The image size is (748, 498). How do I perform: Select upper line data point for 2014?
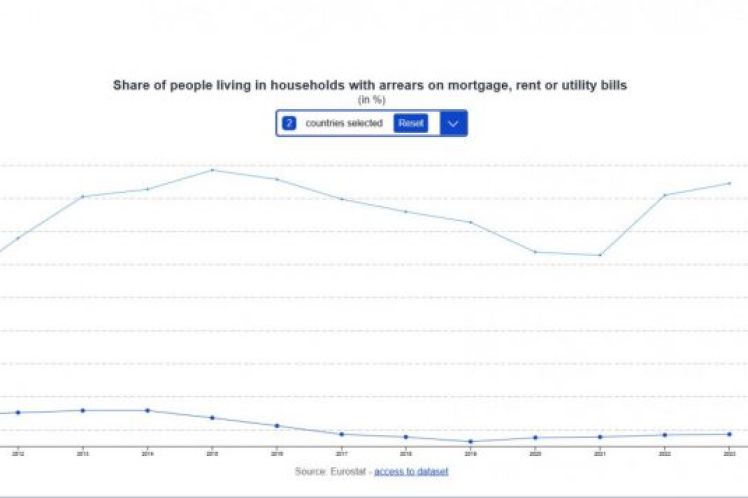pos(147,189)
